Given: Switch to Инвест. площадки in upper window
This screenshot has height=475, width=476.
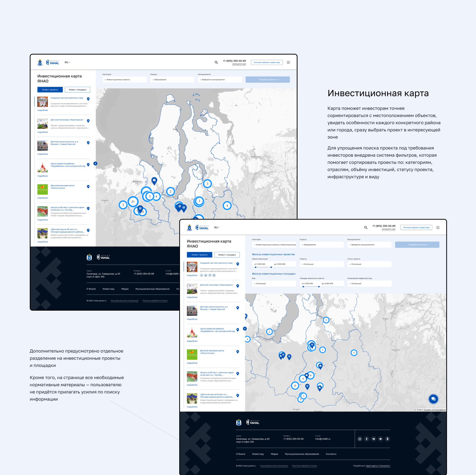Looking at the screenshot, I should click(77, 90).
